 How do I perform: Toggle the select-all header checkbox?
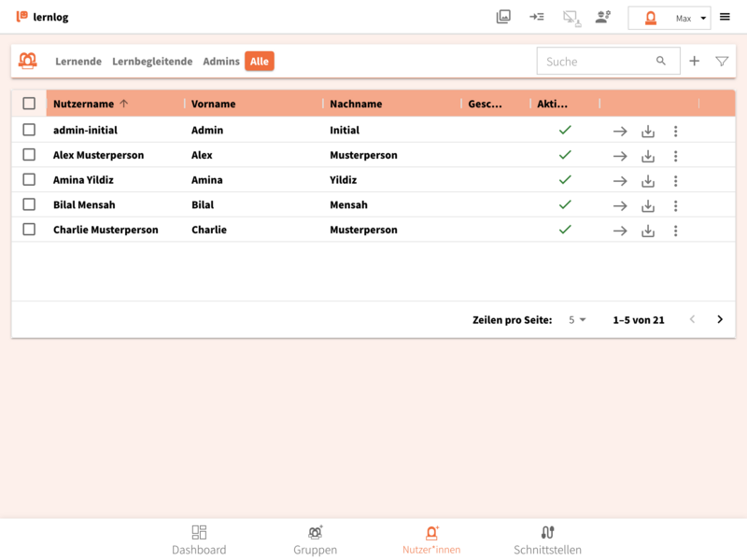pos(29,104)
